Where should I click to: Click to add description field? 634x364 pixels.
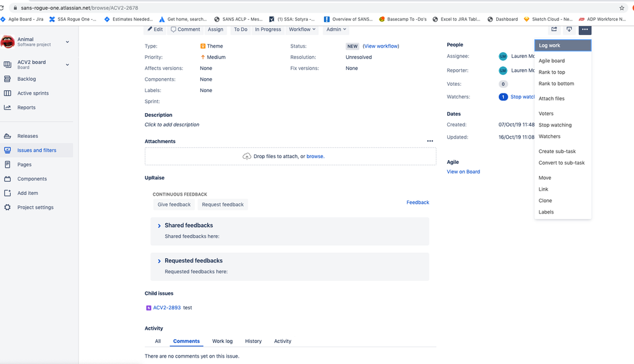click(172, 125)
